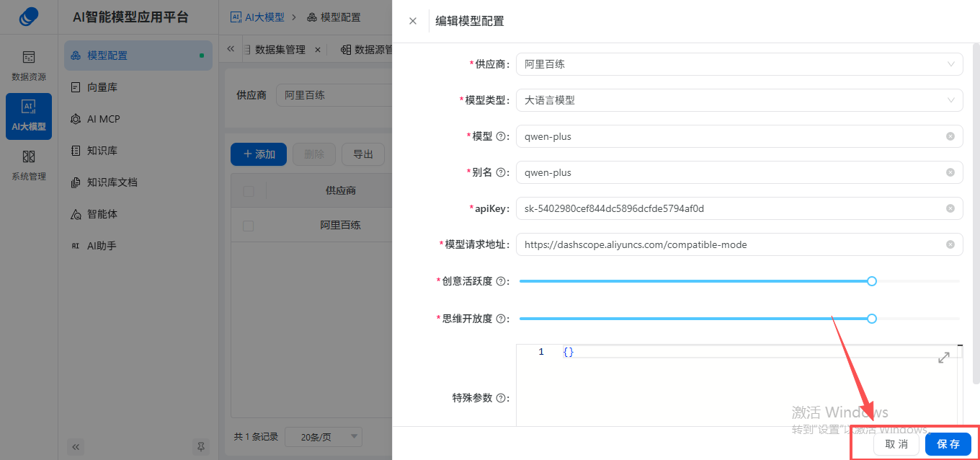The image size is (980, 460).
Task: Open 知识库文档 menu item
Action: [x=138, y=182]
